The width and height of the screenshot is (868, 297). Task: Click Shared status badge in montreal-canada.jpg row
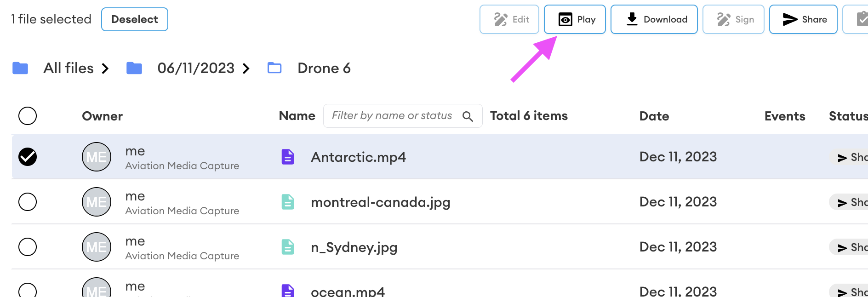click(x=849, y=202)
